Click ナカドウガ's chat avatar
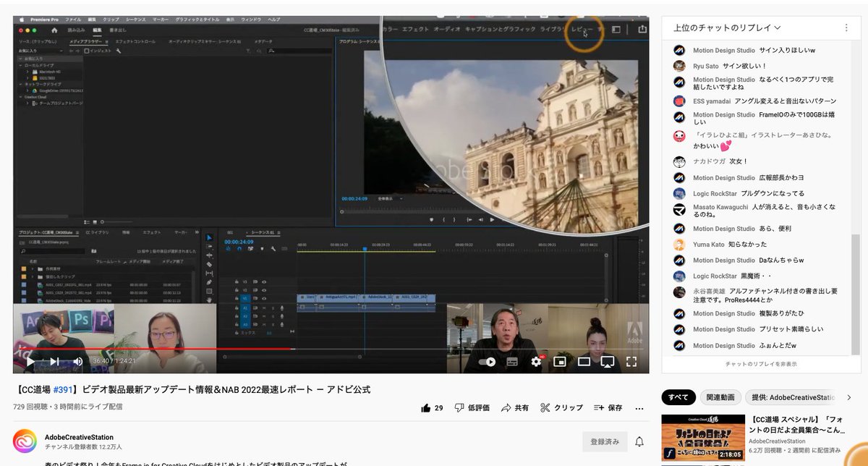Viewport: 868px width, 466px height. point(679,161)
